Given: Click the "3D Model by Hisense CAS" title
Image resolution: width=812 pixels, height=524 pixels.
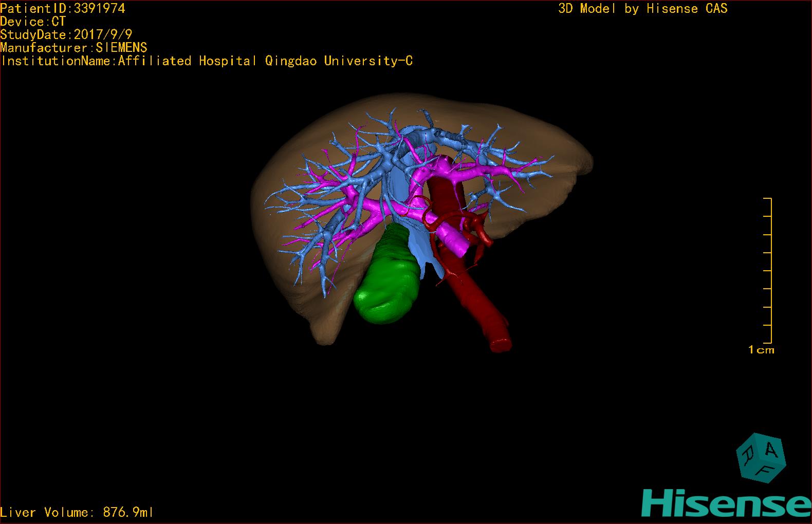Looking at the screenshot, I should pyautogui.click(x=643, y=8).
